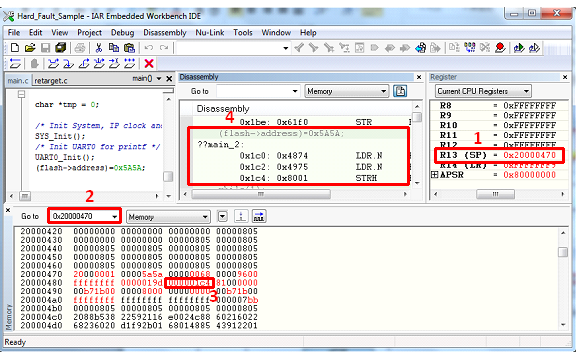Open the toolbar quick search dropdown

(x=285, y=48)
